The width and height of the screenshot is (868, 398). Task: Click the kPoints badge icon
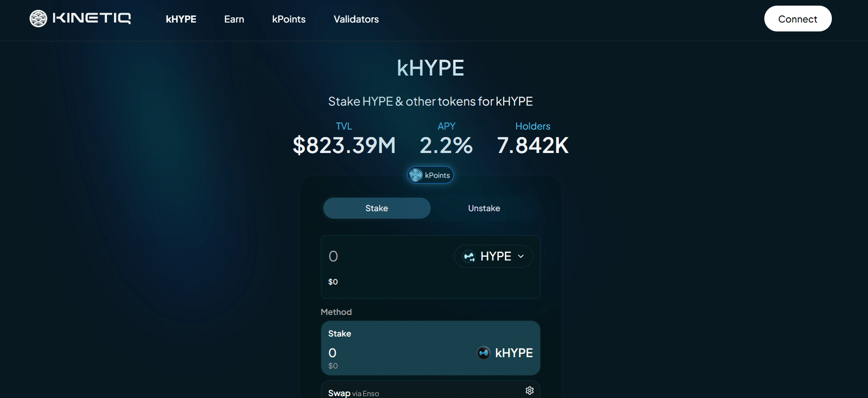pyautogui.click(x=416, y=175)
